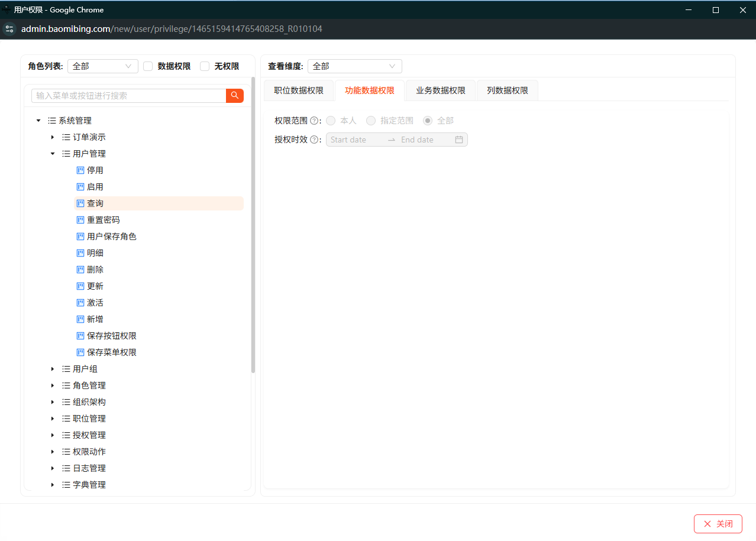
Task: Click the 关闭 button
Action: [718, 524]
